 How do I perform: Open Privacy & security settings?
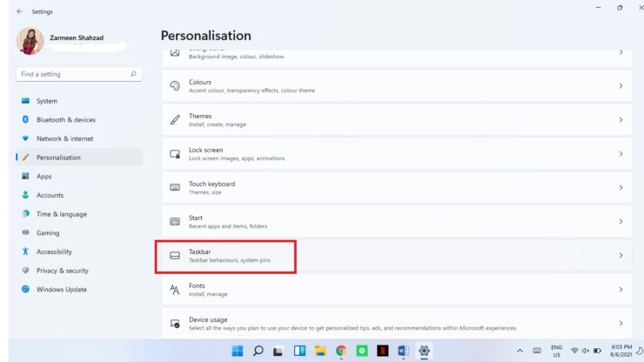click(62, 271)
